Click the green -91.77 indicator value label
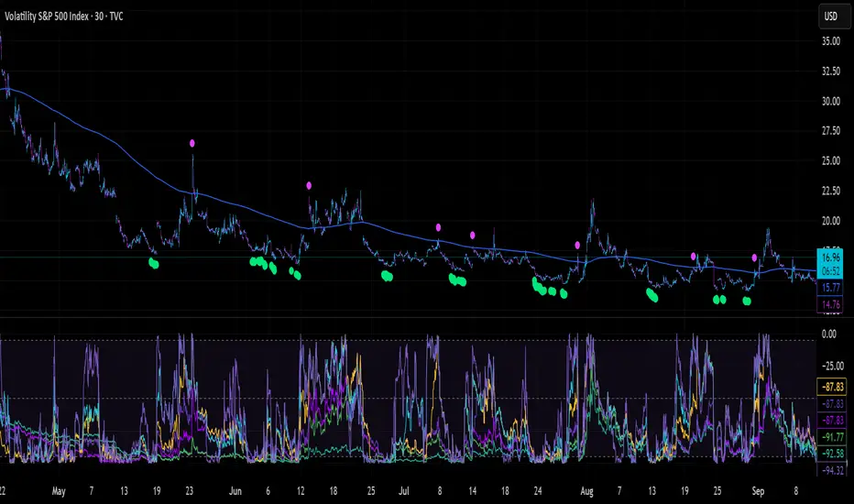The image size is (854, 504). pos(831,436)
